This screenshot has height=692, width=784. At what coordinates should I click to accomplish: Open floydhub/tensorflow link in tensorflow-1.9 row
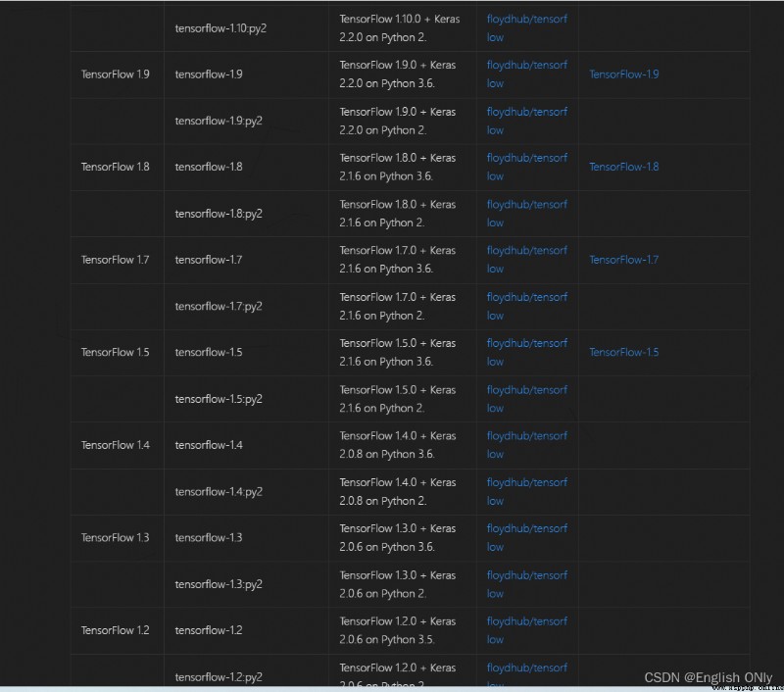pos(527,74)
